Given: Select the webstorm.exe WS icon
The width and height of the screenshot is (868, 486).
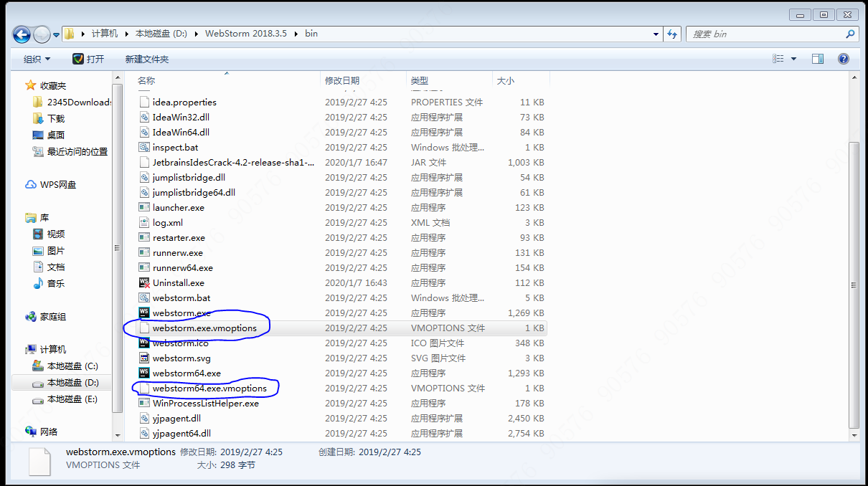Looking at the screenshot, I should (144, 313).
